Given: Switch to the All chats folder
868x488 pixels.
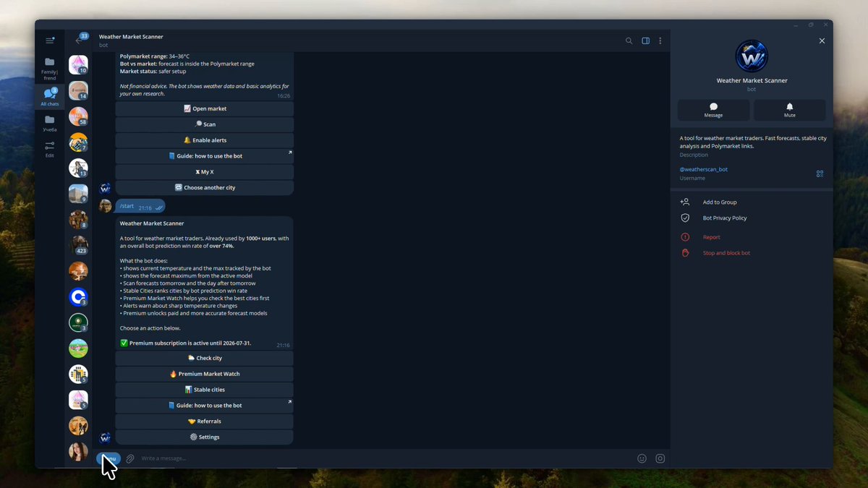Looking at the screenshot, I should click(49, 98).
